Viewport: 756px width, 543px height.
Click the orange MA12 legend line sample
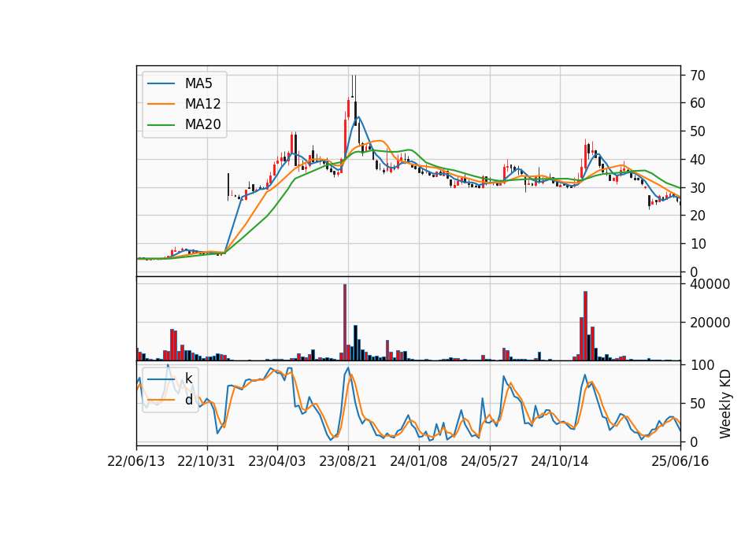[161, 104]
